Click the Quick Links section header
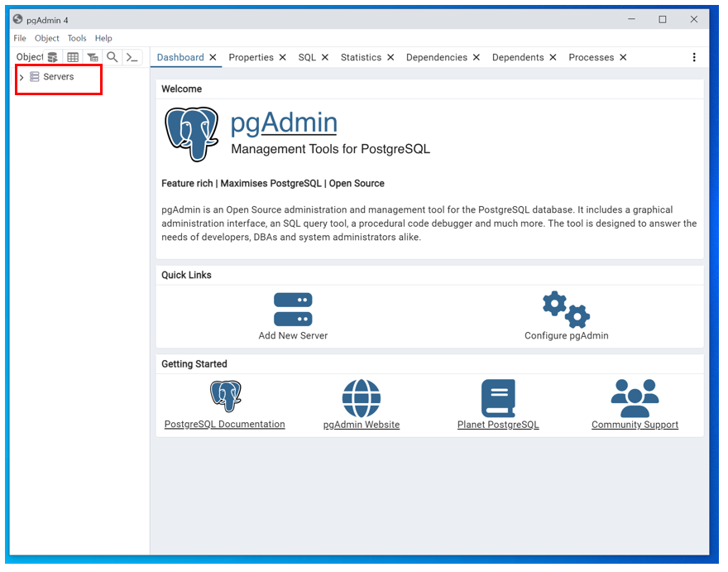 [x=187, y=276]
